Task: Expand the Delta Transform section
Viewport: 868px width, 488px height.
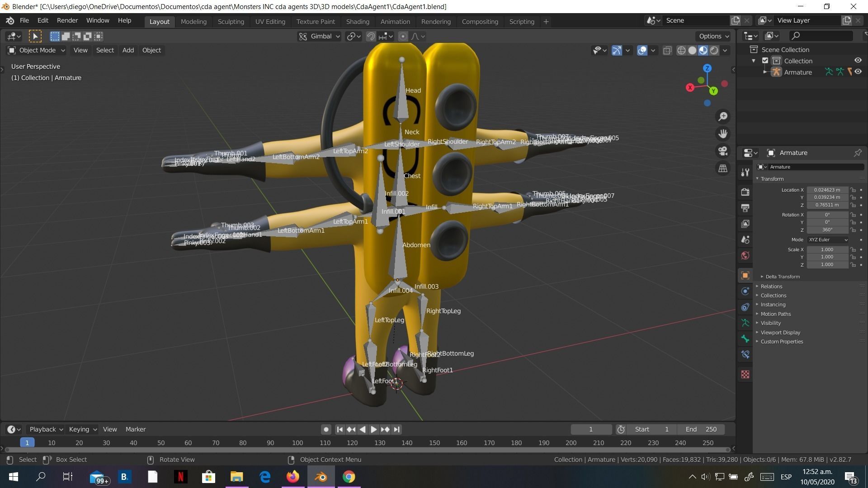Action: click(x=783, y=276)
